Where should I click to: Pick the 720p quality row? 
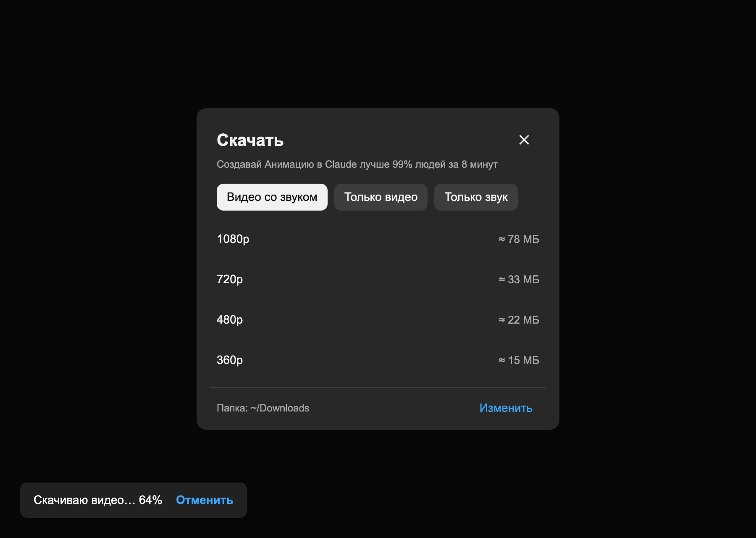click(378, 280)
